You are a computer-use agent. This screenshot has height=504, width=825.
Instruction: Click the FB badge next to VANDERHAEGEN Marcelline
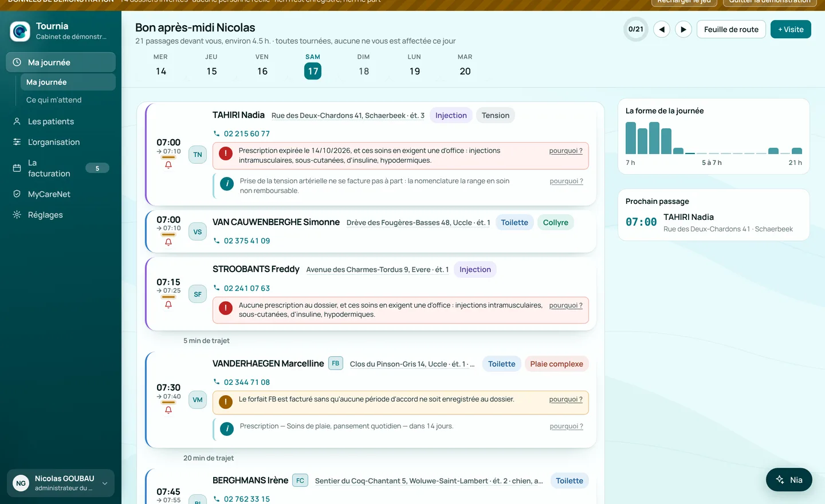pyautogui.click(x=336, y=363)
